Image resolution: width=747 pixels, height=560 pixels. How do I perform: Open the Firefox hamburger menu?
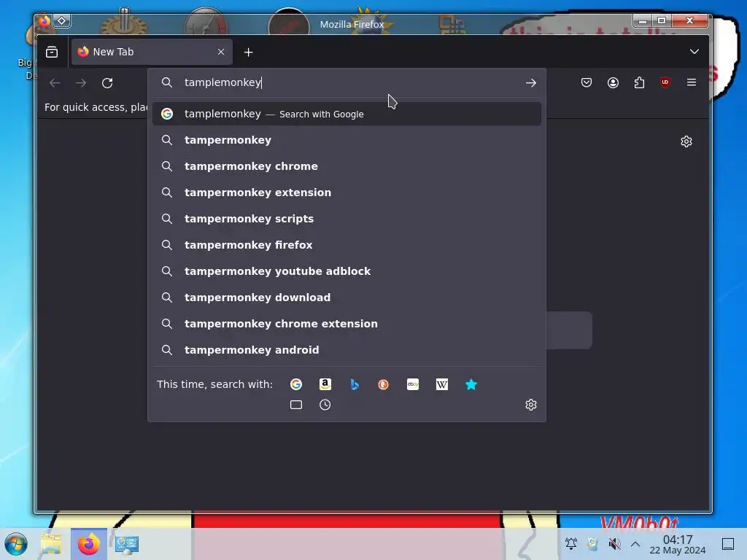[692, 82]
